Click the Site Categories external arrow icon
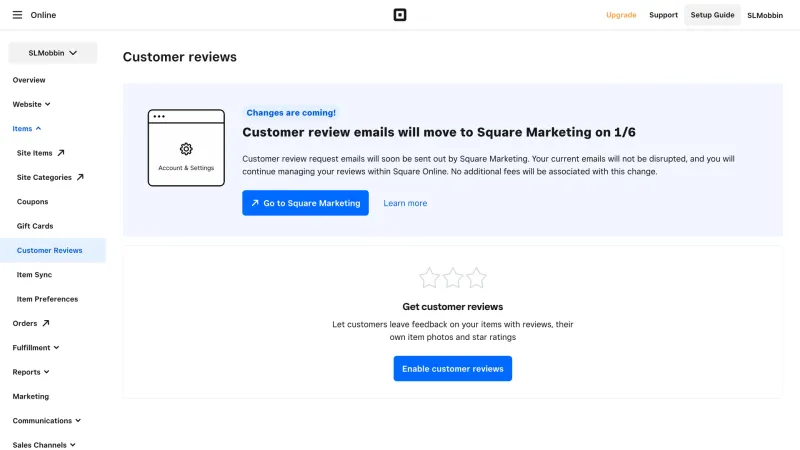 pyautogui.click(x=80, y=177)
